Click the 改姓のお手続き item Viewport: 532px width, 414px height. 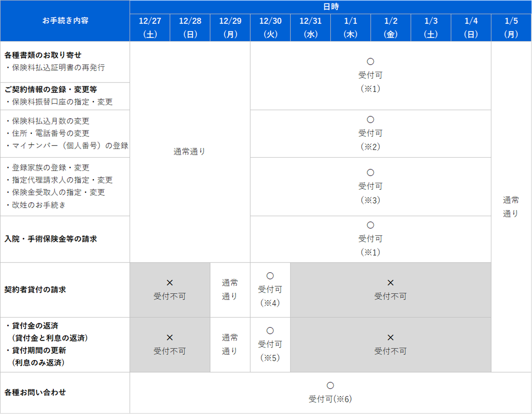39,205
